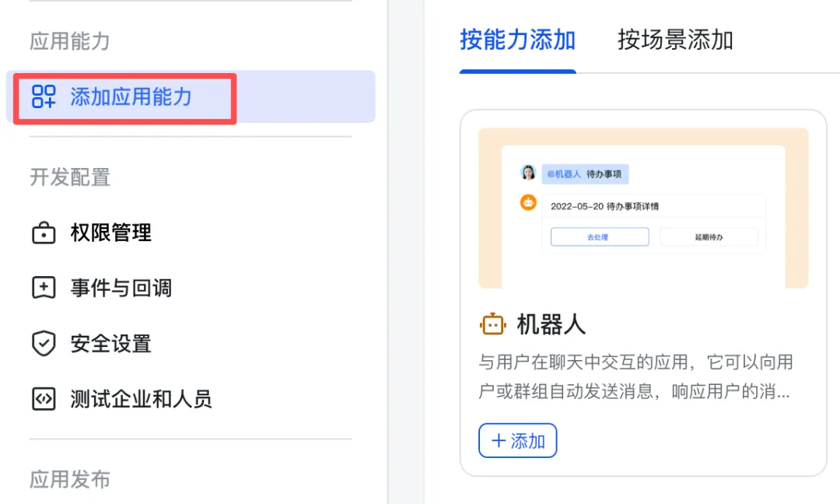The image size is (840, 504).
Task: Click the orange robot icon beside 机器人 title
Action: [x=493, y=324]
